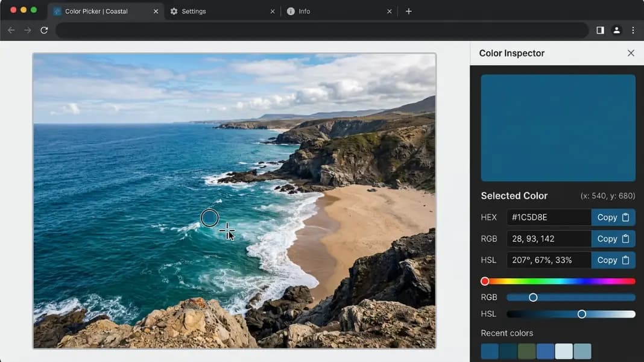
Task: Open the browser three-dot menu
Action: pyautogui.click(x=633, y=30)
